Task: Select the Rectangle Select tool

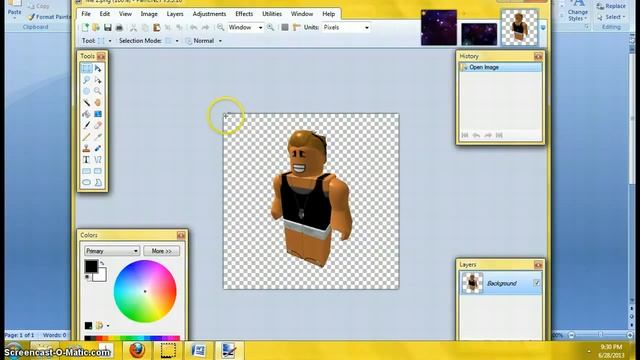Action: [87, 68]
